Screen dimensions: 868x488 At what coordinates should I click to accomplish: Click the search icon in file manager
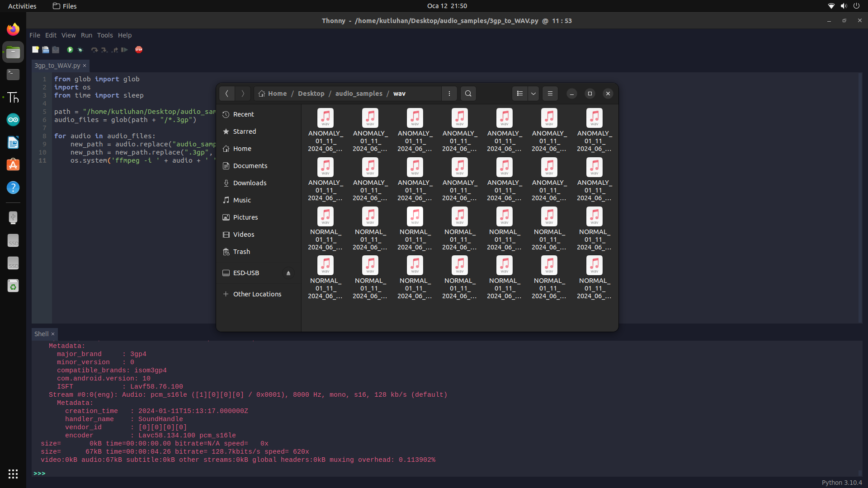468,94
